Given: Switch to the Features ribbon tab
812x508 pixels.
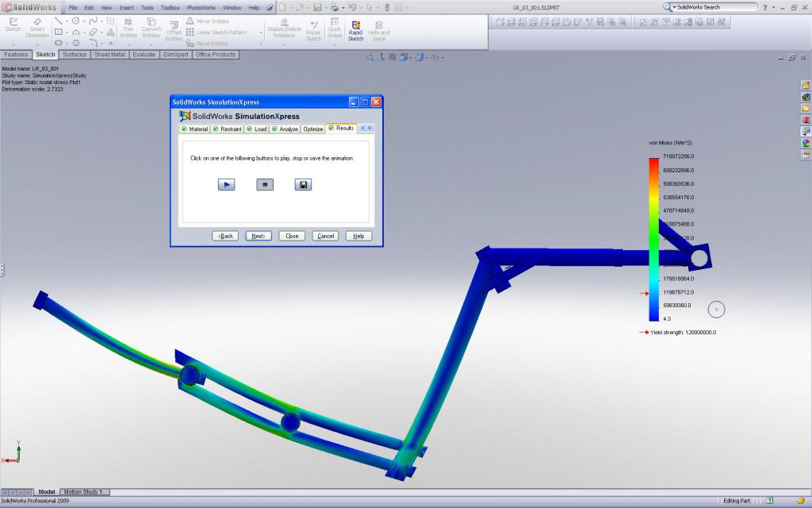Looking at the screenshot, I should pos(16,55).
